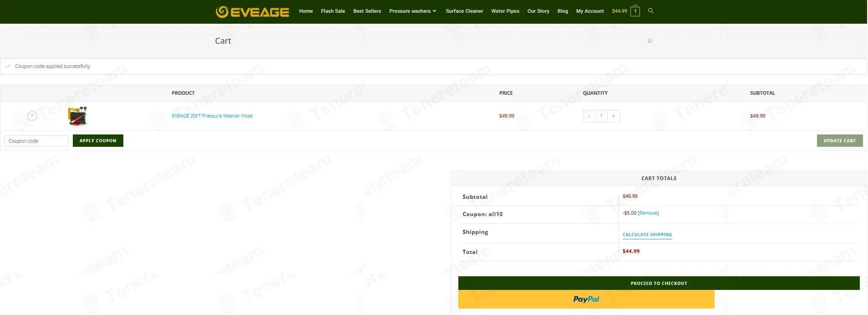The image size is (868, 315).
Task: Open EVEAGE 25FT Pressure Washer Hose link
Action: point(212,116)
